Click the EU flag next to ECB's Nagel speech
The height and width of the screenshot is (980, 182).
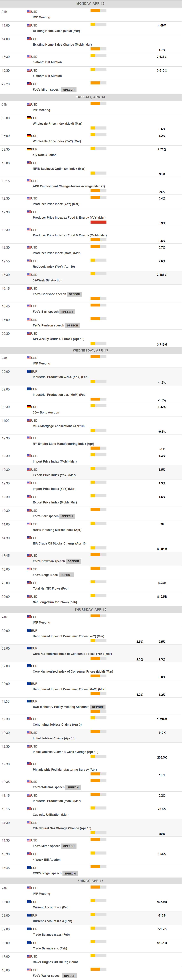click(29, 867)
